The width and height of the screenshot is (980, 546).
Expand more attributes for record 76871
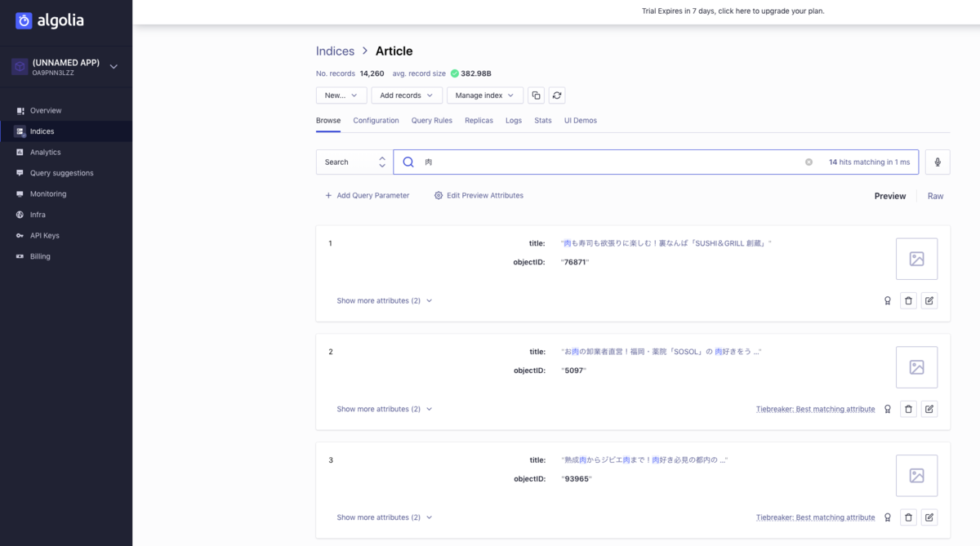[385, 300]
